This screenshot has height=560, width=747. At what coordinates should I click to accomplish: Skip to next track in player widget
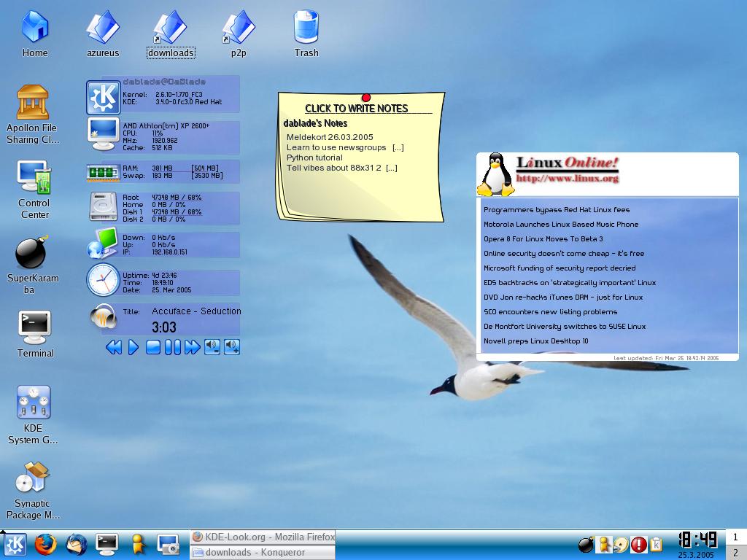(192, 347)
